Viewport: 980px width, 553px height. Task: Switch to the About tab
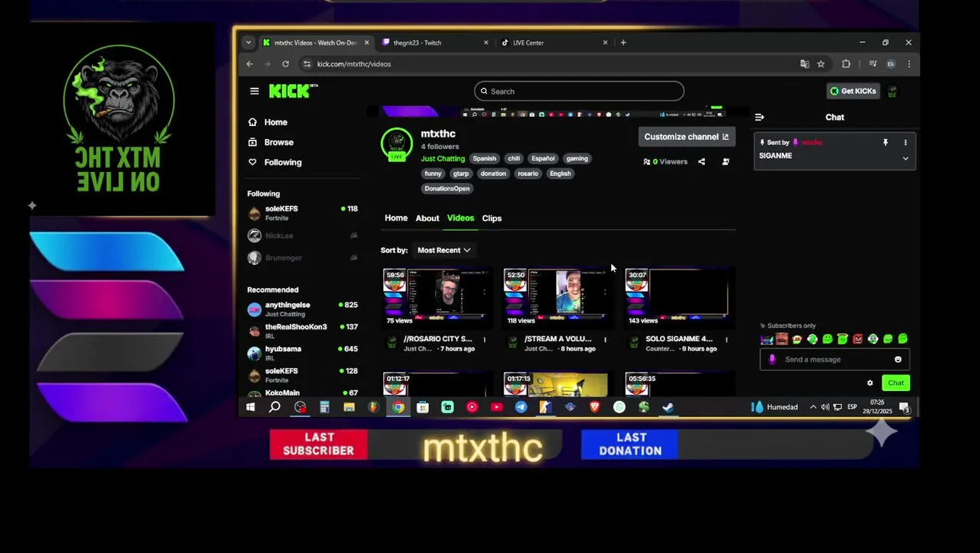pos(427,218)
